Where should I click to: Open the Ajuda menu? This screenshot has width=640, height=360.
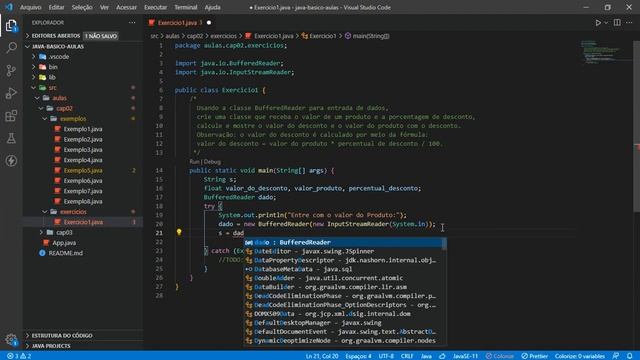point(213,7)
